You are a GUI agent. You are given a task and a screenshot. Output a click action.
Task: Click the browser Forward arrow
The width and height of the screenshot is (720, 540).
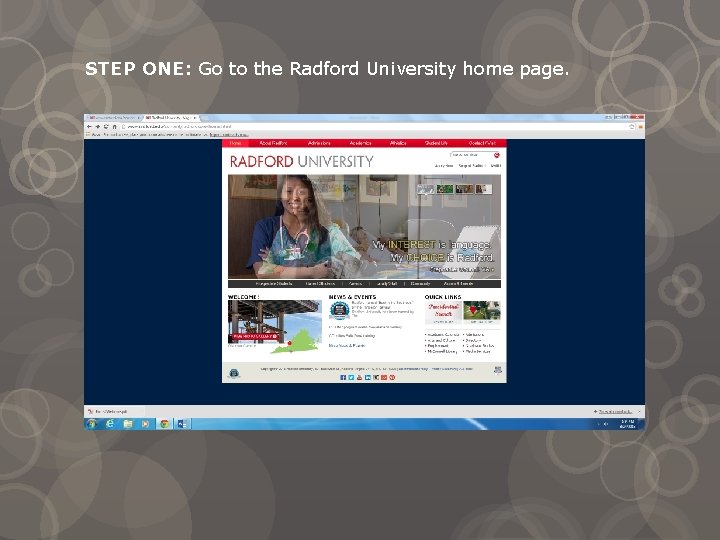point(97,126)
